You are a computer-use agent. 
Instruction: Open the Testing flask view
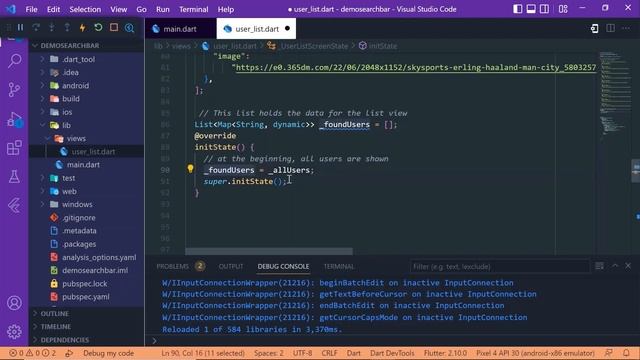click(14, 177)
